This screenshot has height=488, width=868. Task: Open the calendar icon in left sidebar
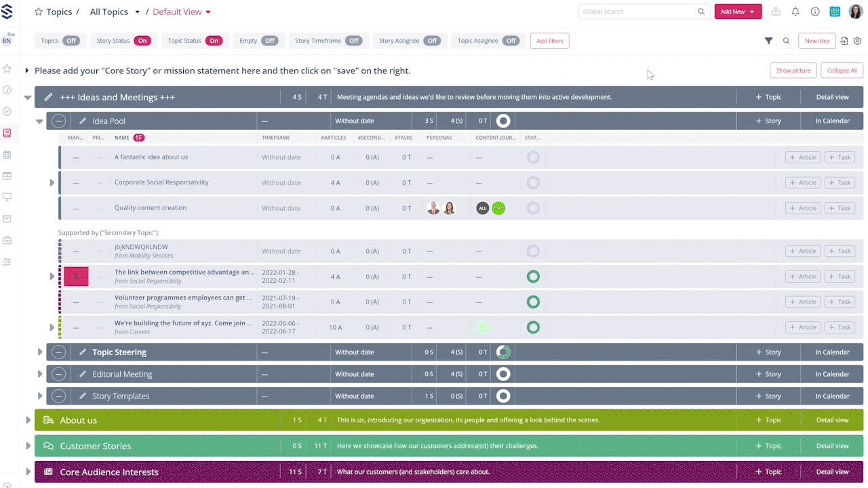tap(7, 155)
